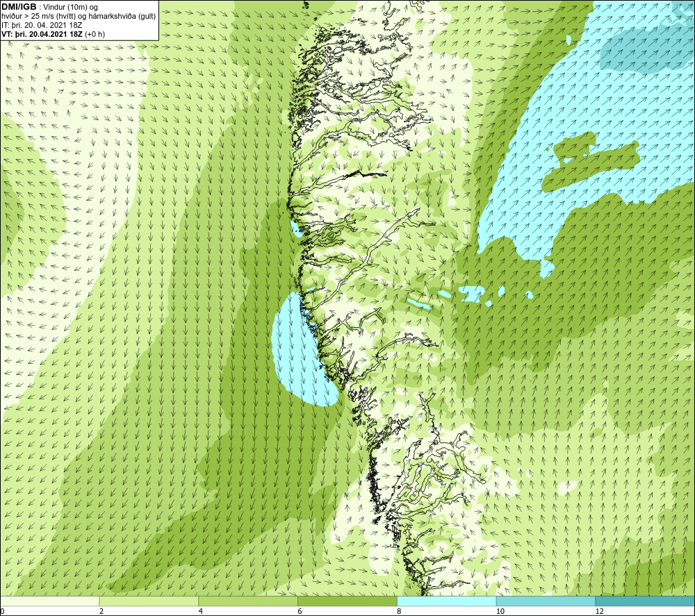Click the 0–2 m/s palest legend segment
This screenshot has height=616, width=695.
49,601
